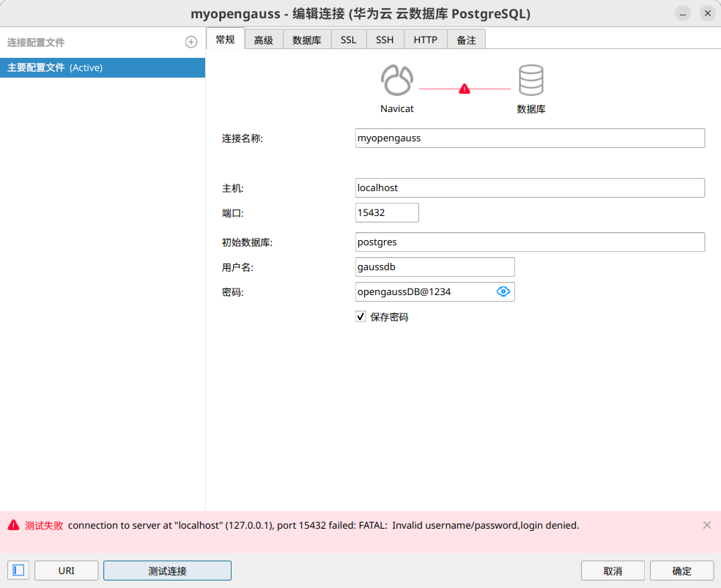Click the 连接名称 label

point(243,138)
